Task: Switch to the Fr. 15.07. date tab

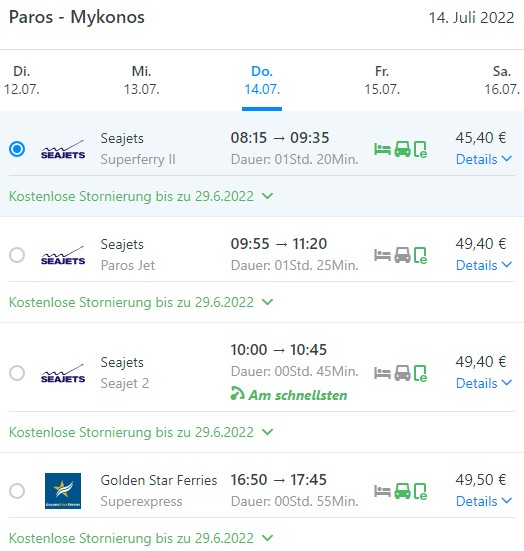Action: (x=382, y=80)
